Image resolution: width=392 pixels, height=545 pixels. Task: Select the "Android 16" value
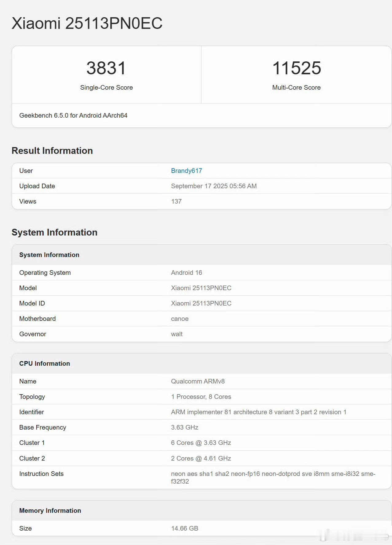[x=186, y=273]
